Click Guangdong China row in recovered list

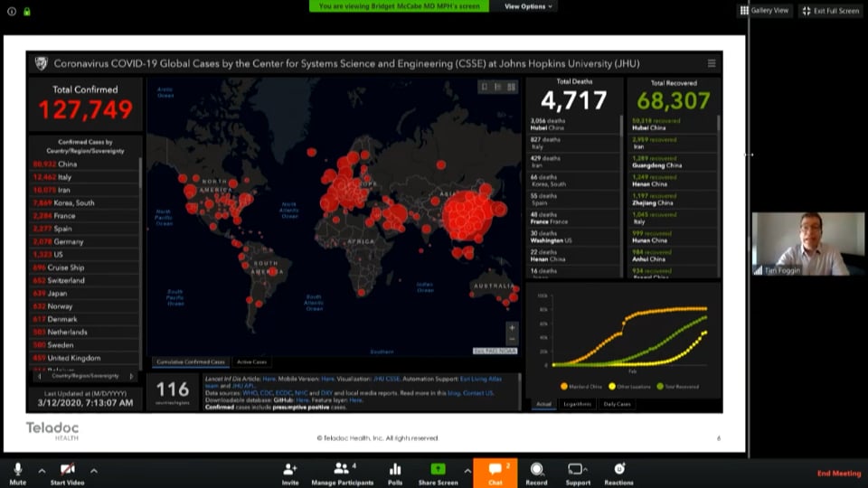[673, 162]
